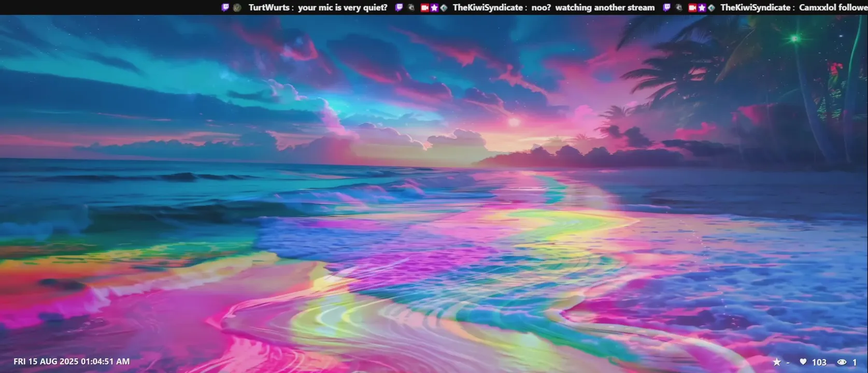Click the Twitch logo before the 'noo?' message
Image resolution: width=868 pixels, height=373 pixels.
pos(399,7)
